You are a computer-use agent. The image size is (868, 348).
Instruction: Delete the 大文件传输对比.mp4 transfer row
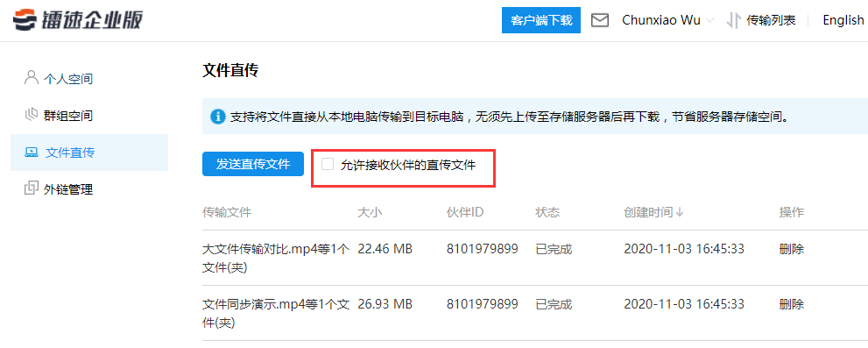tap(791, 249)
